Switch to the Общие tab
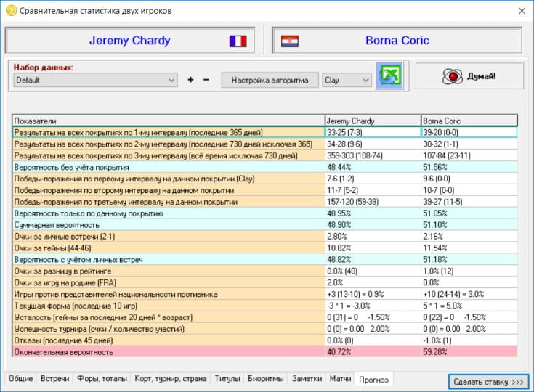The height and width of the screenshot is (392, 534). (20, 379)
